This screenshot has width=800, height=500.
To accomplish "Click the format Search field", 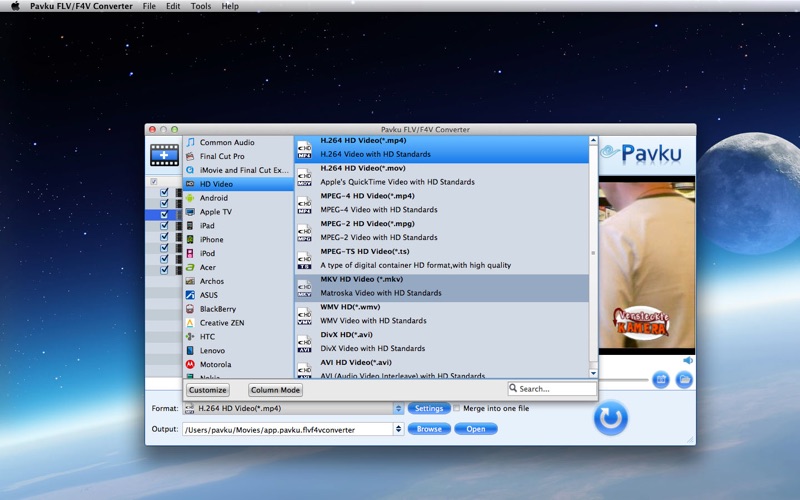I will pos(552,389).
